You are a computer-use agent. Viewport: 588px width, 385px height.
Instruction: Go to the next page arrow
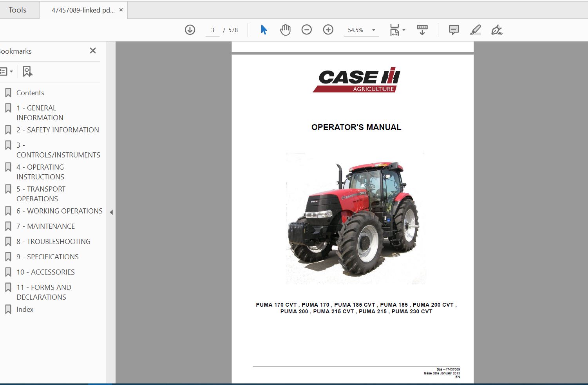(190, 30)
